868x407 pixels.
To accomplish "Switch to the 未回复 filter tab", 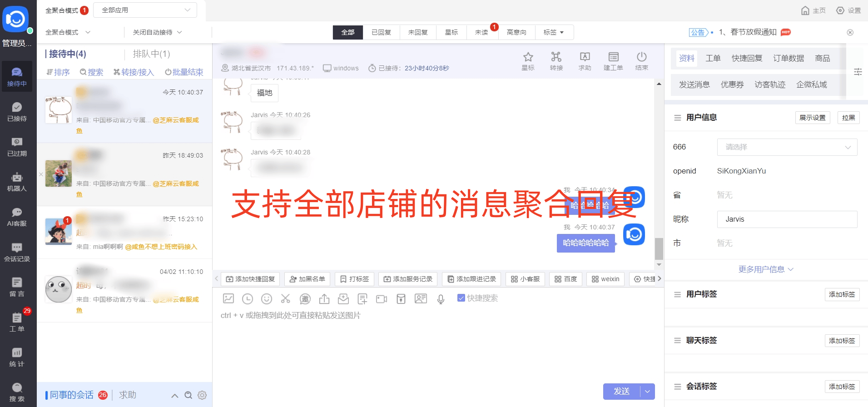I will (418, 32).
